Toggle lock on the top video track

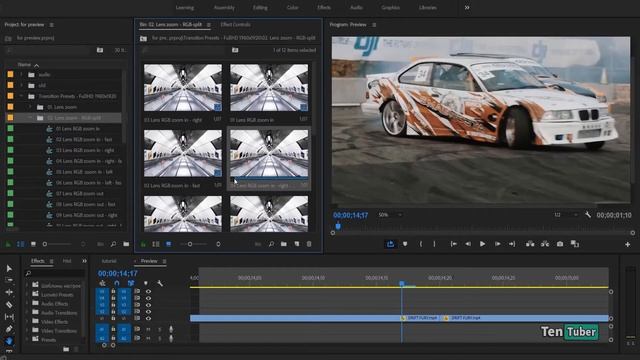[x=113, y=291]
